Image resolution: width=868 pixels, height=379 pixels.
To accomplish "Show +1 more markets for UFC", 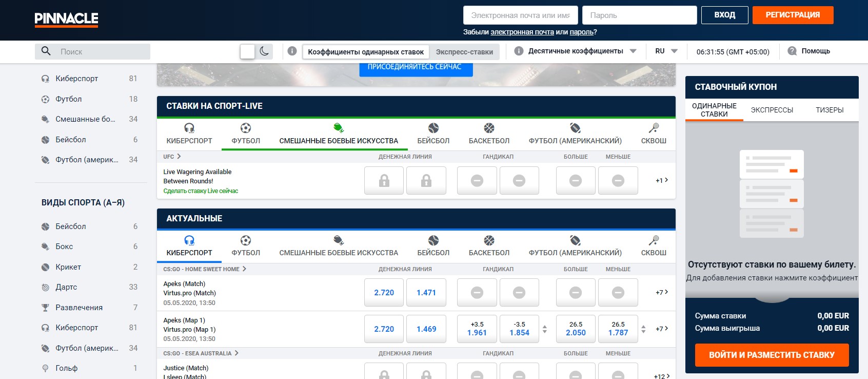I will pos(662,180).
